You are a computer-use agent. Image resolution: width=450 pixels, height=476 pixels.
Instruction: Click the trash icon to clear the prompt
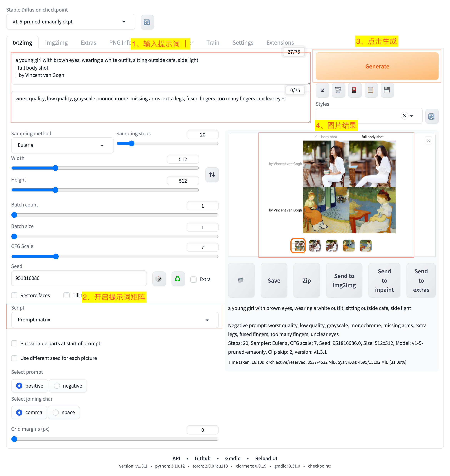338,90
